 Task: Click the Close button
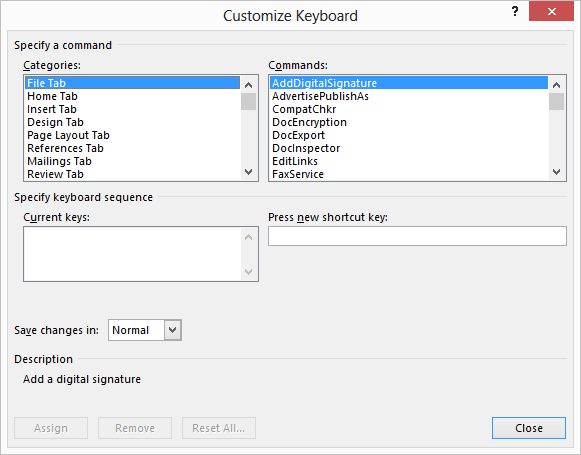pyautogui.click(x=529, y=428)
